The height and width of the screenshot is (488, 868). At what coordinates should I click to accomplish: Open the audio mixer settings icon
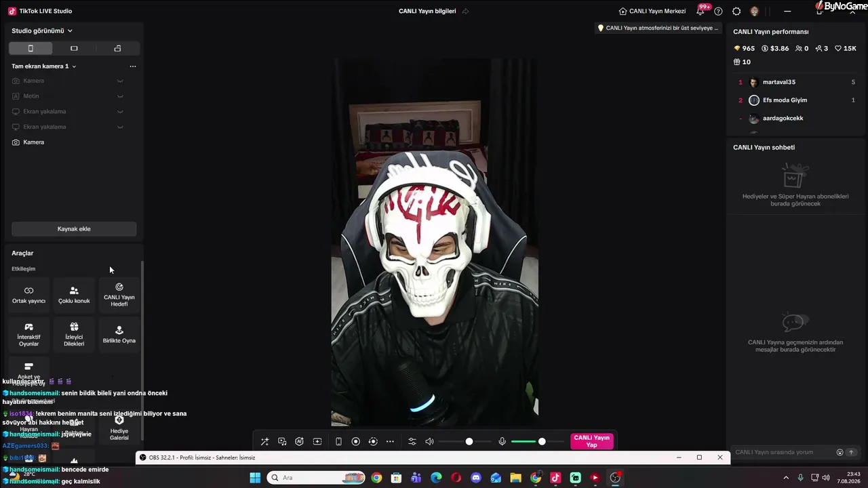point(412,441)
